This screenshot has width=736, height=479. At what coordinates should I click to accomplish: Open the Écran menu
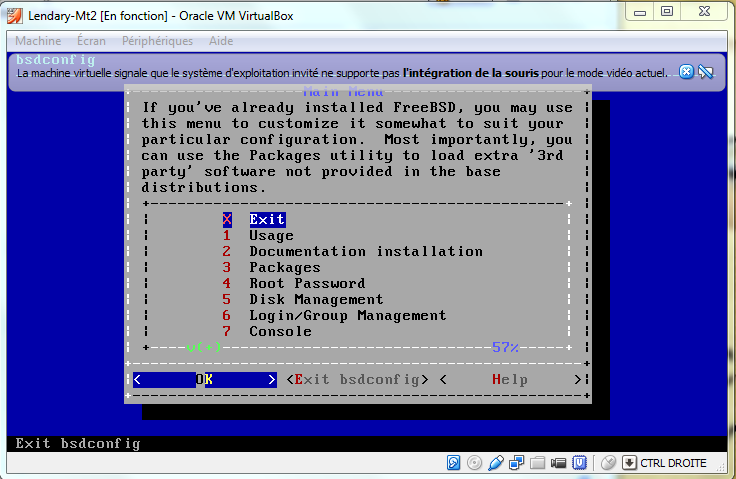pos(91,41)
